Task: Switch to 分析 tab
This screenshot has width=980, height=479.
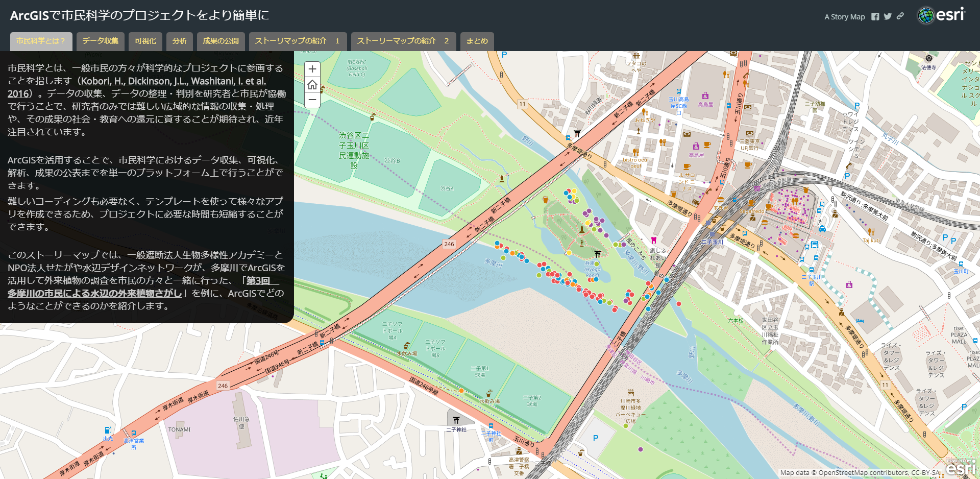Action: [180, 41]
